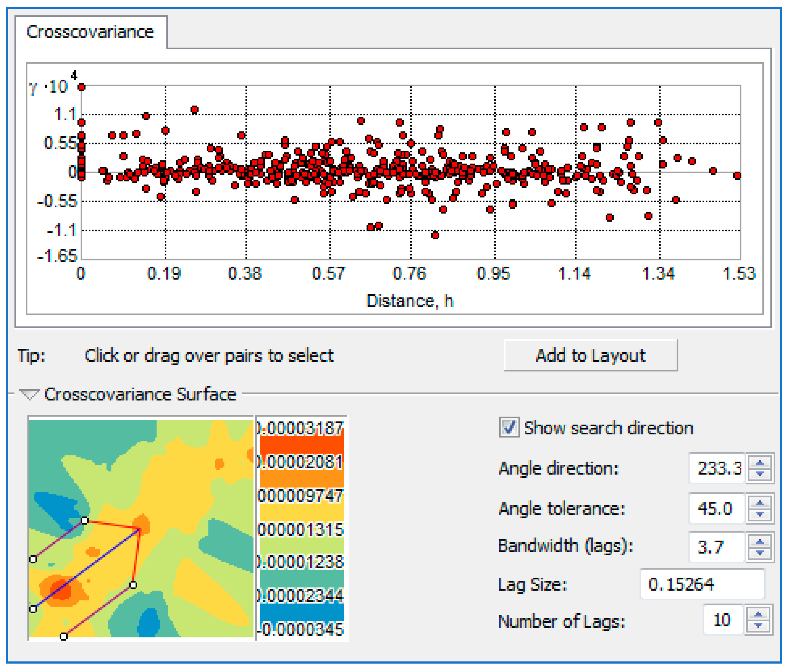Screen dimensions: 790x672
Task: Increase Angle tolerance with up arrow
Action: tap(760, 503)
